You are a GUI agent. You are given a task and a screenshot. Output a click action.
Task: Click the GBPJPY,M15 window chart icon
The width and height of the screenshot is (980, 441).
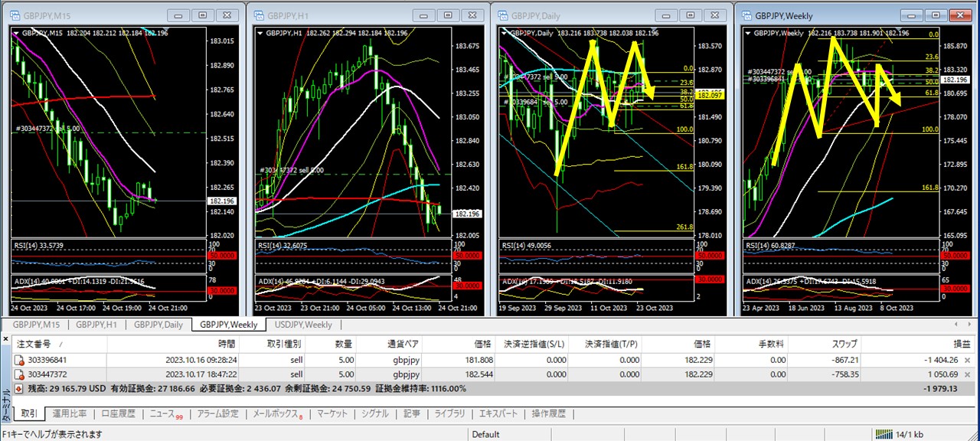(14, 15)
